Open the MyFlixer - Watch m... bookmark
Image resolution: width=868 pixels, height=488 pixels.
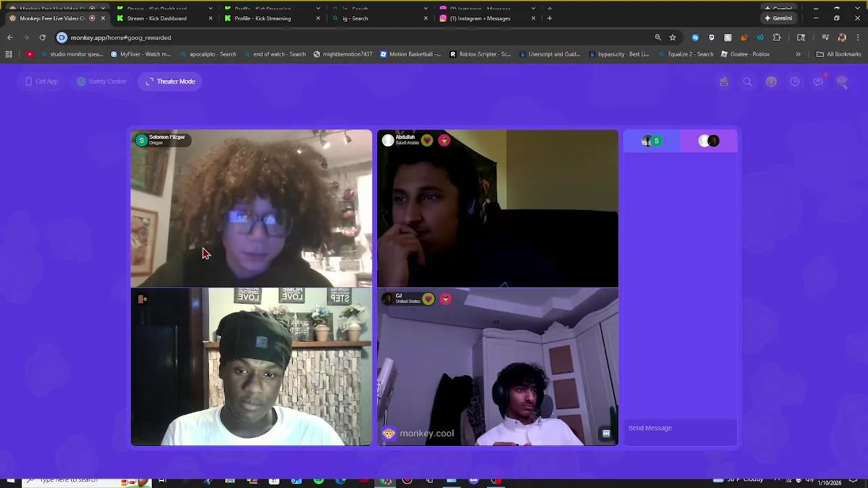[141, 54]
